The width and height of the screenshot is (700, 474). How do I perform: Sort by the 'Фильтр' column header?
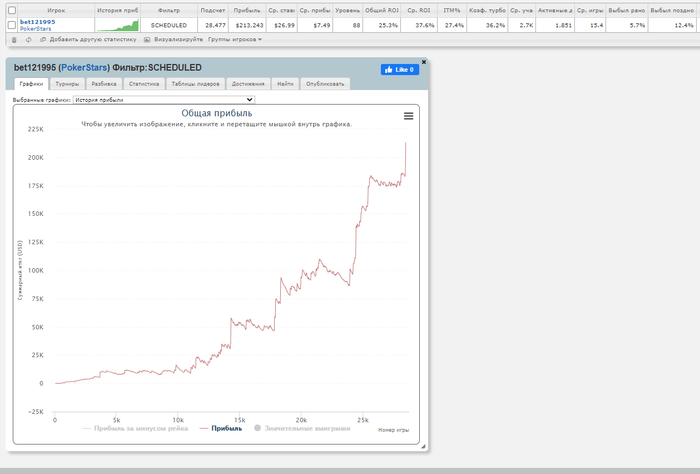pyautogui.click(x=169, y=10)
